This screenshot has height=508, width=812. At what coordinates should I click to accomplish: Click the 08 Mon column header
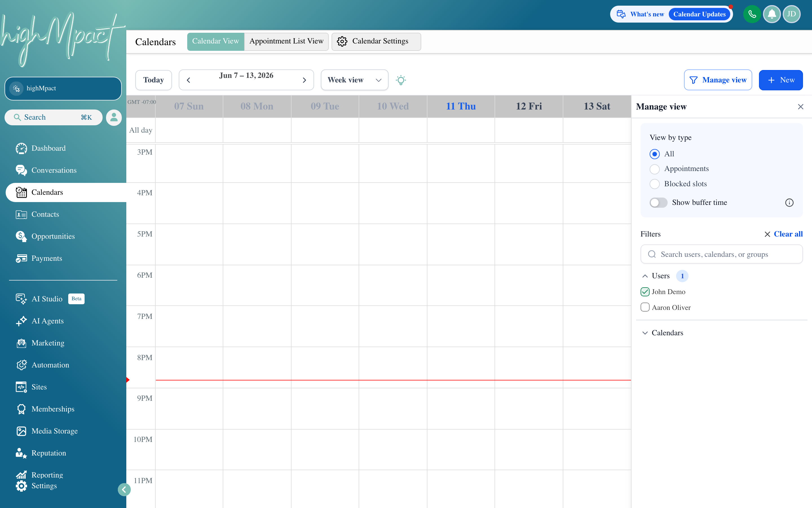click(257, 106)
